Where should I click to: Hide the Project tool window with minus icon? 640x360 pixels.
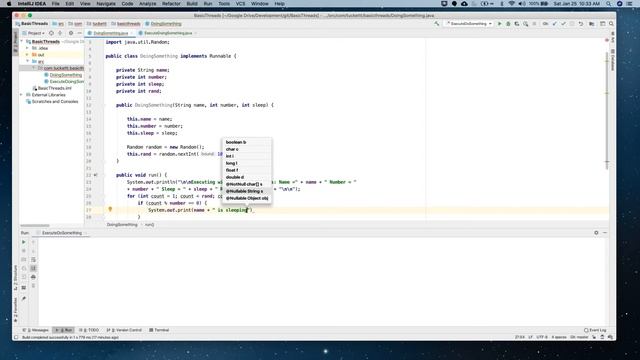[80, 33]
